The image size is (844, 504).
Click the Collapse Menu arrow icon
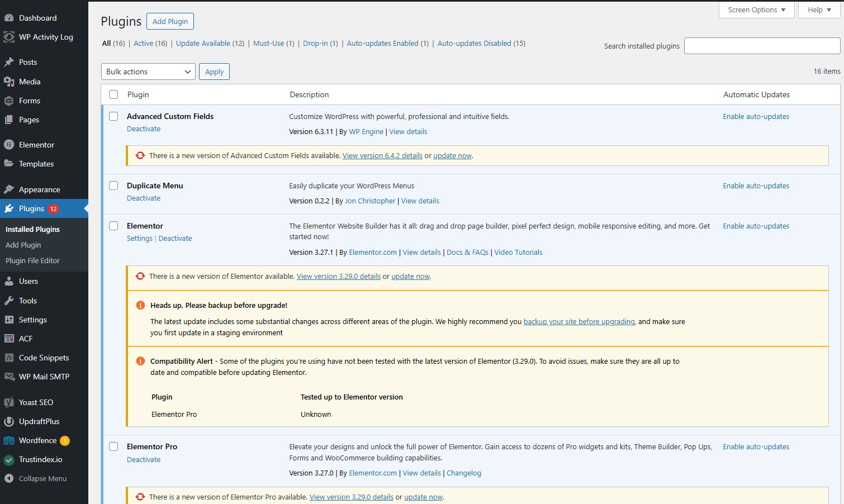(x=9, y=478)
